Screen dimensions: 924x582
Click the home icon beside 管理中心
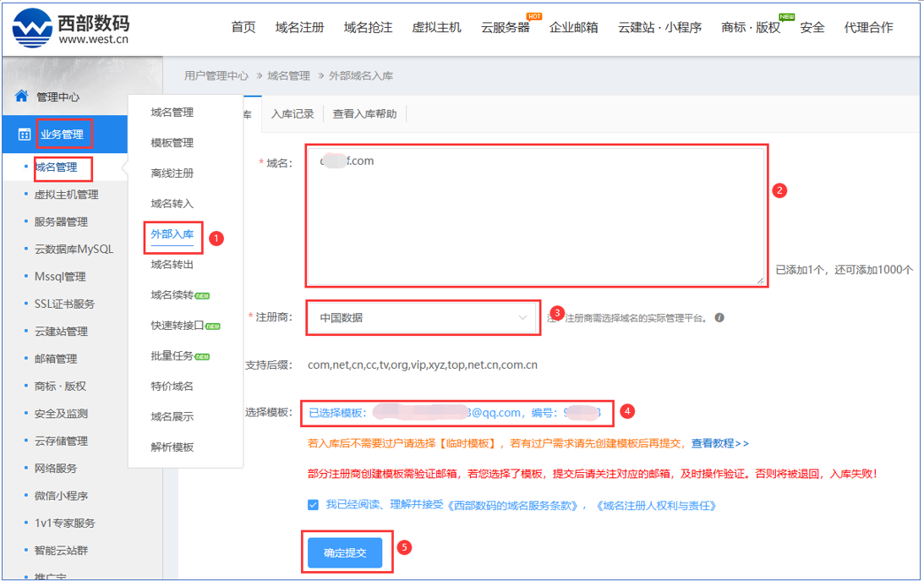(x=21, y=96)
